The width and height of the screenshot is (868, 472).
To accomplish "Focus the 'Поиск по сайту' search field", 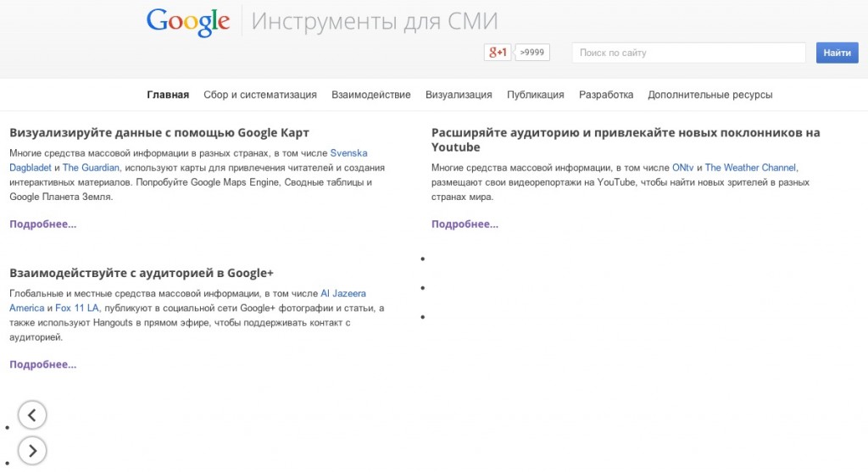I will coord(688,53).
